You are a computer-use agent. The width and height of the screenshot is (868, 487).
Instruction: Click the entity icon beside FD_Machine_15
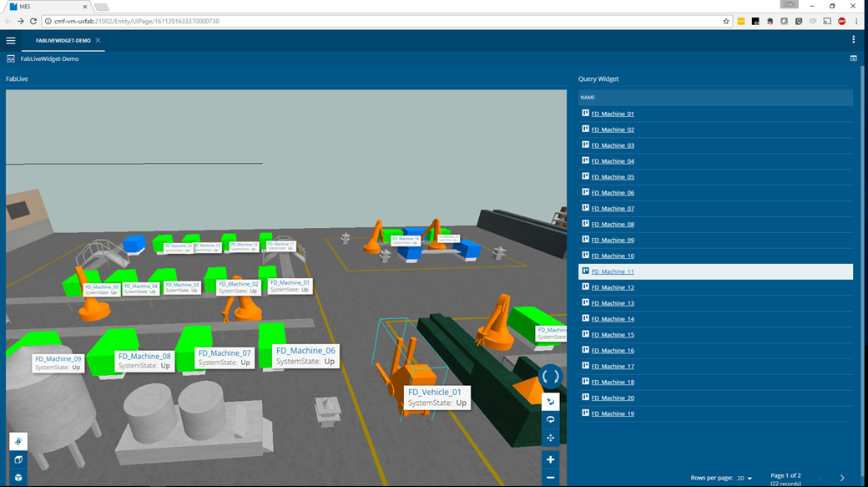[x=585, y=334]
